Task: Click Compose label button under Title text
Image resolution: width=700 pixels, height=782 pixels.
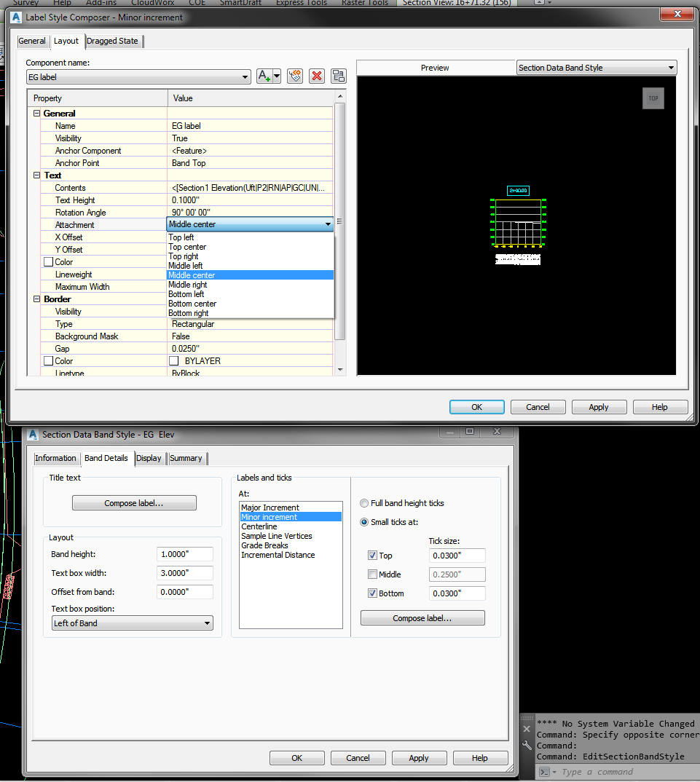Action: point(134,503)
